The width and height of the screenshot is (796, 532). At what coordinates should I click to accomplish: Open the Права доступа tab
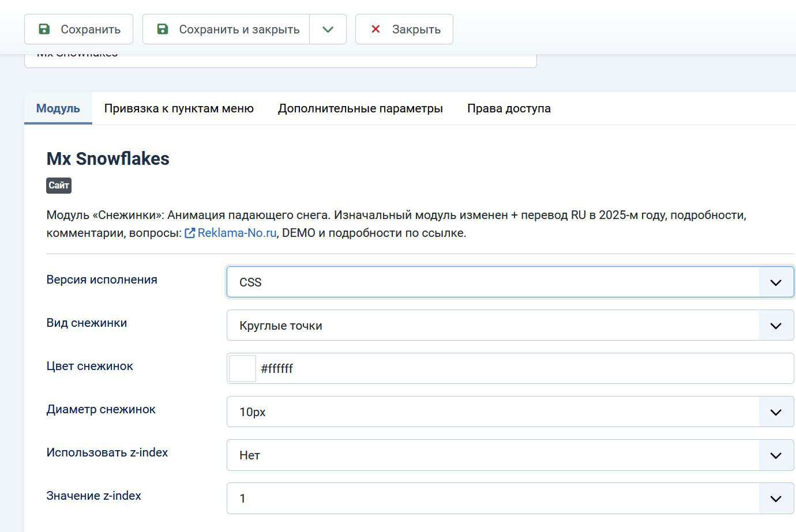(509, 108)
